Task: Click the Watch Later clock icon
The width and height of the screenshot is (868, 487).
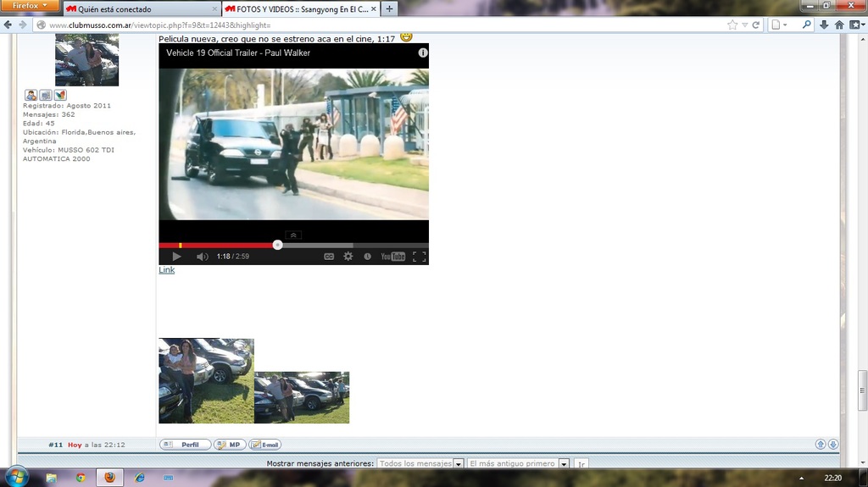Action: (x=367, y=257)
